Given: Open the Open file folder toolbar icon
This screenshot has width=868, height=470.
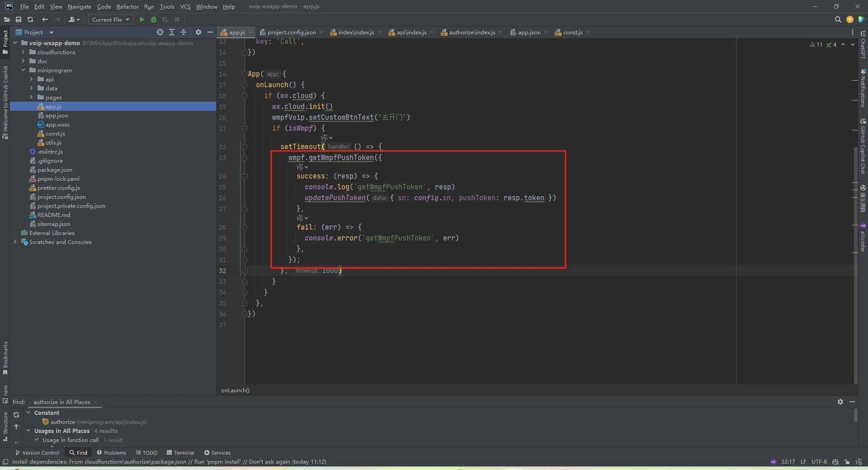Looking at the screenshot, I should [7, 19].
